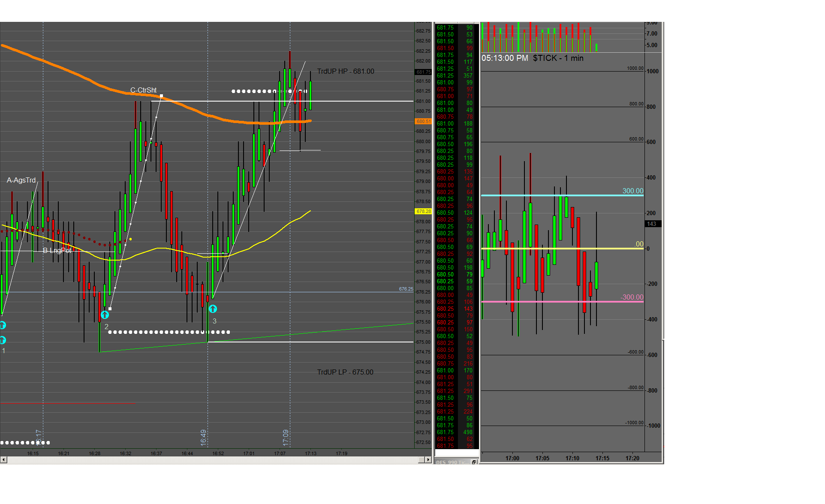The width and height of the screenshot is (825, 504).
Task: Click the TrdUP LP - 675.00 annotation
Action: (345, 372)
